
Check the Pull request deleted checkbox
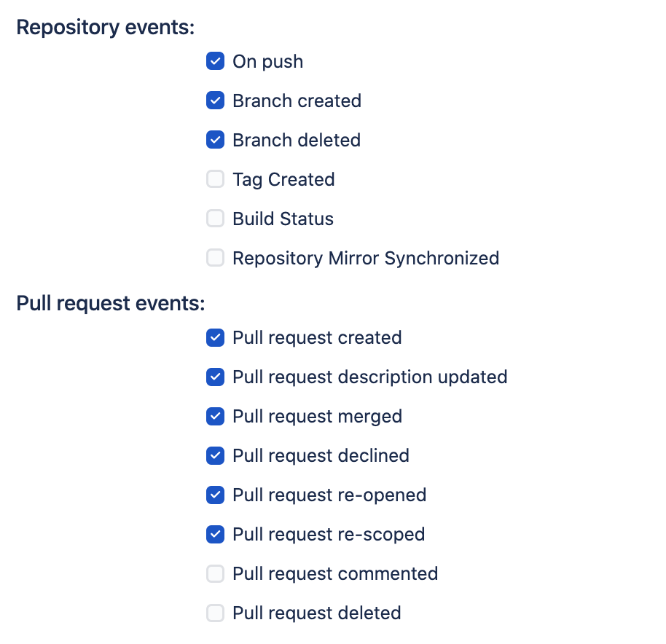coord(215,613)
